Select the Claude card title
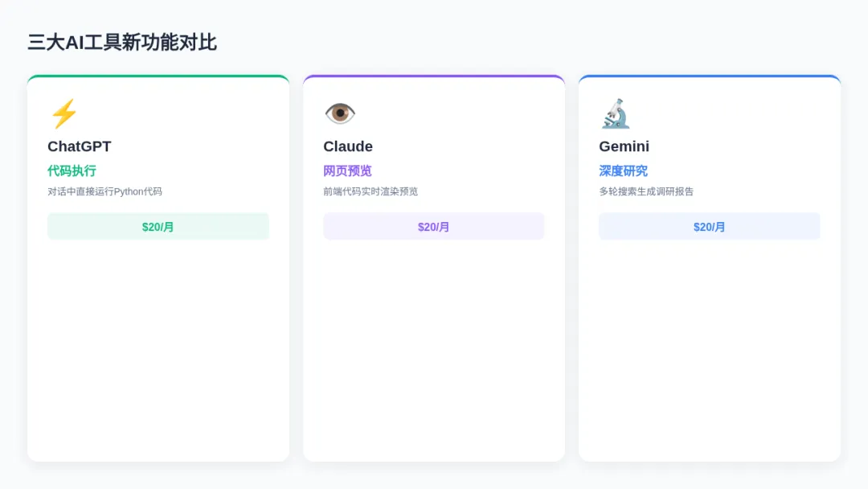Image resolution: width=868 pixels, height=489 pixels. [x=348, y=146]
